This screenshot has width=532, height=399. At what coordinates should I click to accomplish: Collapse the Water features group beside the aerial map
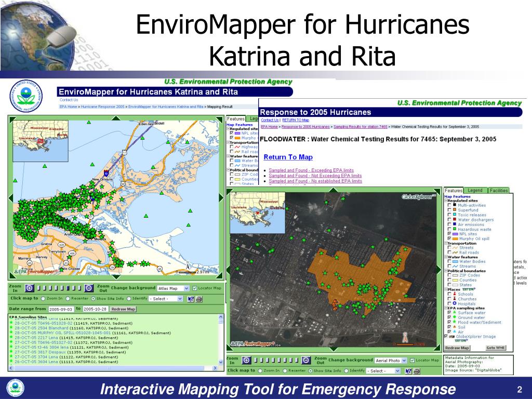446,257
